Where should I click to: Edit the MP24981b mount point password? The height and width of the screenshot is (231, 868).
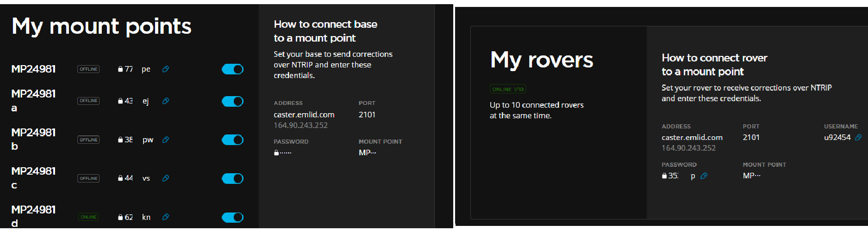point(166,140)
